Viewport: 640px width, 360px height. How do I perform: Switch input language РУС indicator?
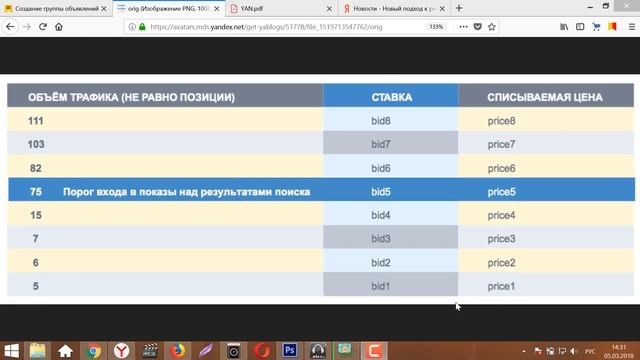[590, 351]
